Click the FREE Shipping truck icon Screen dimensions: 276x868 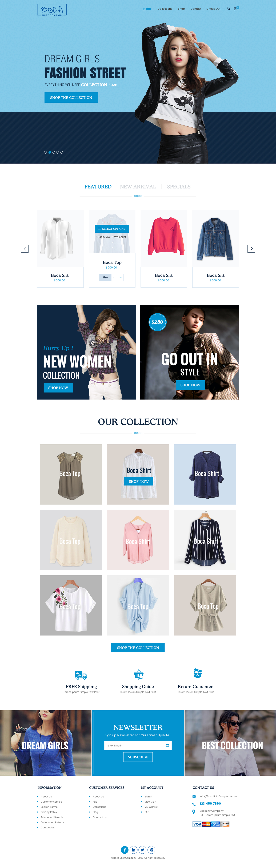(81, 675)
